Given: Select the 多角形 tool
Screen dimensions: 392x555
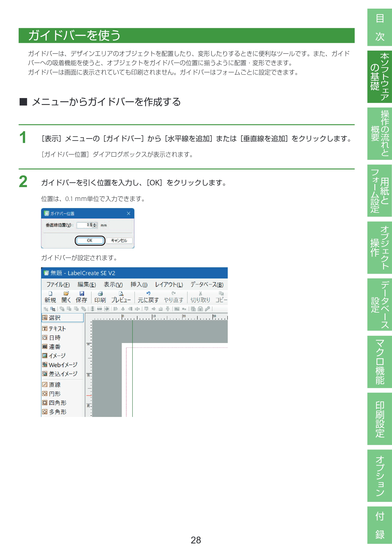Looking at the screenshot, I should [x=54, y=412].
